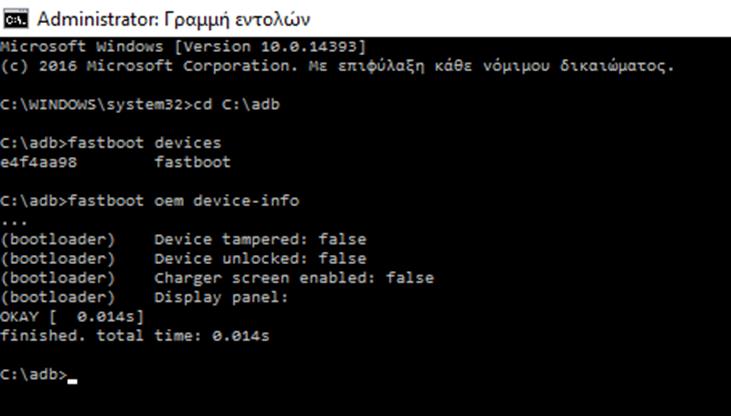Viewport: 731px width, 416px height.
Task: Click the 'Device unlocked: false' output
Action: [x=260, y=258]
